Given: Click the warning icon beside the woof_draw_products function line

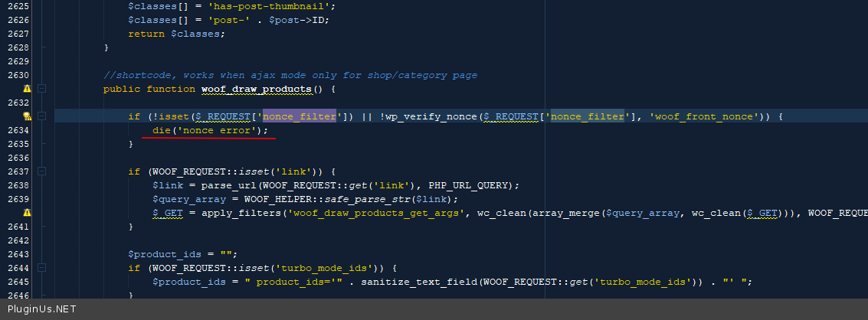Looking at the screenshot, I should pyautogui.click(x=27, y=89).
